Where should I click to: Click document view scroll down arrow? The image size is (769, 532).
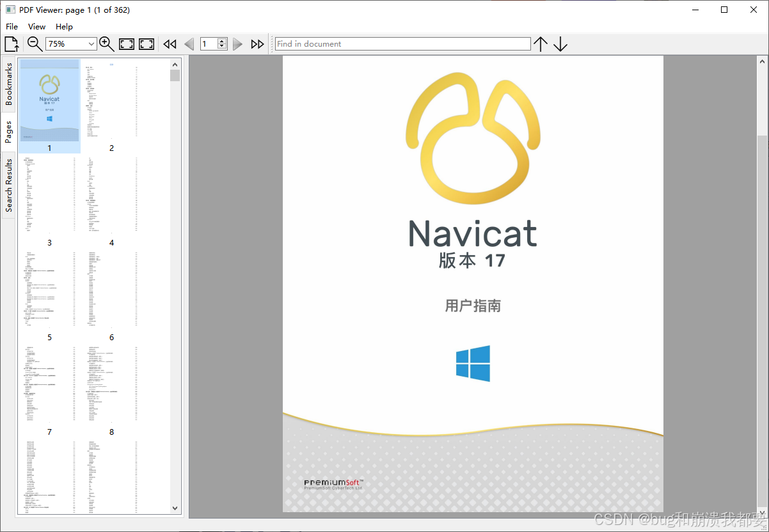[762, 512]
